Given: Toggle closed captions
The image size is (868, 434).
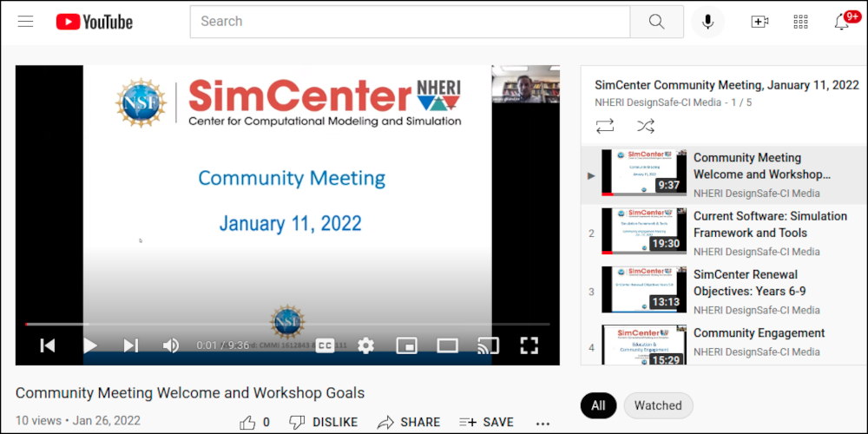Looking at the screenshot, I should click(x=325, y=345).
